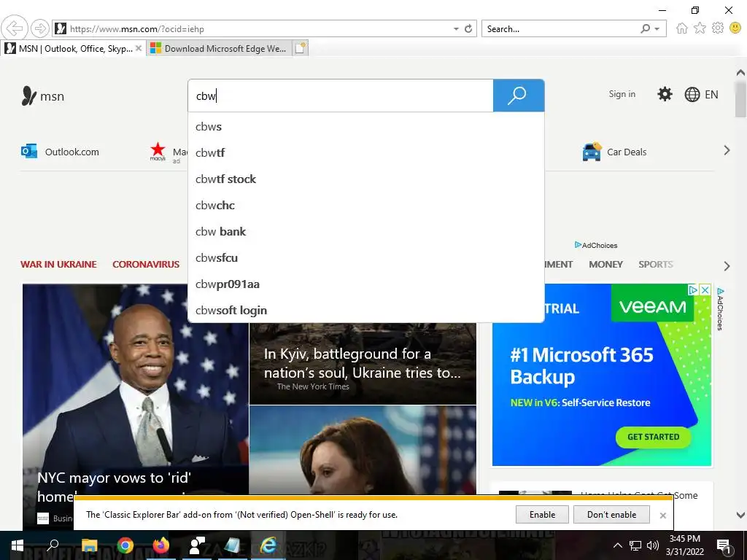747x560 pixels.
Task: Open the WAR IN UKRAINE category
Action: tap(58, 264)
